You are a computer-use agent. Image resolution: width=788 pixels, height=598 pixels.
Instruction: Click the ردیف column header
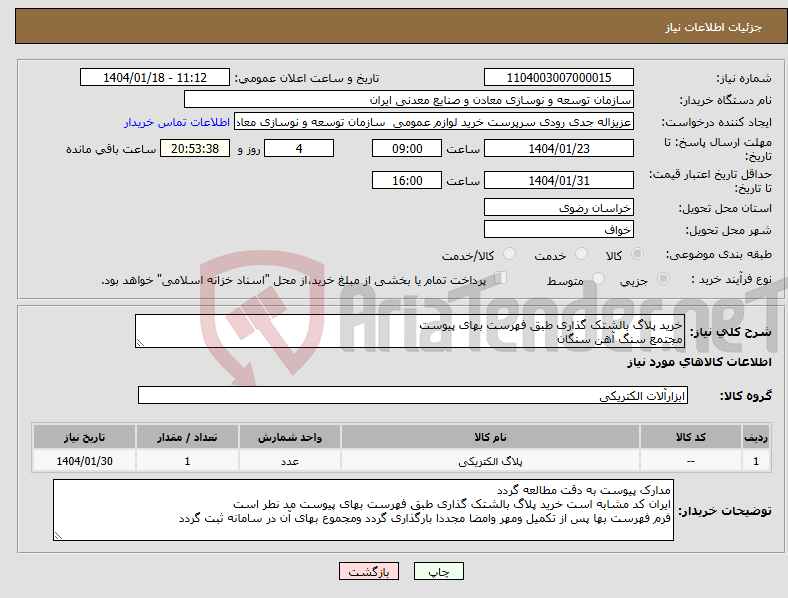pyautogui.click(x=756, y=437)
